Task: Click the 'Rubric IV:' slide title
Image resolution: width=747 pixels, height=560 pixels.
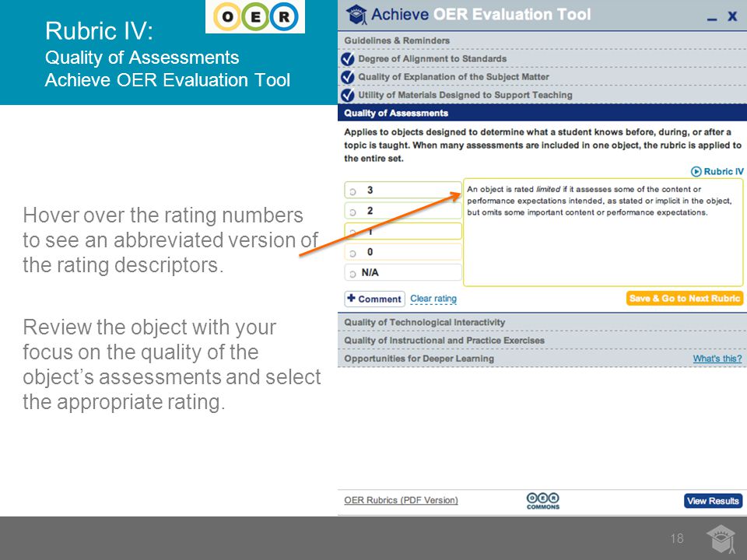Action: point(99,31)
